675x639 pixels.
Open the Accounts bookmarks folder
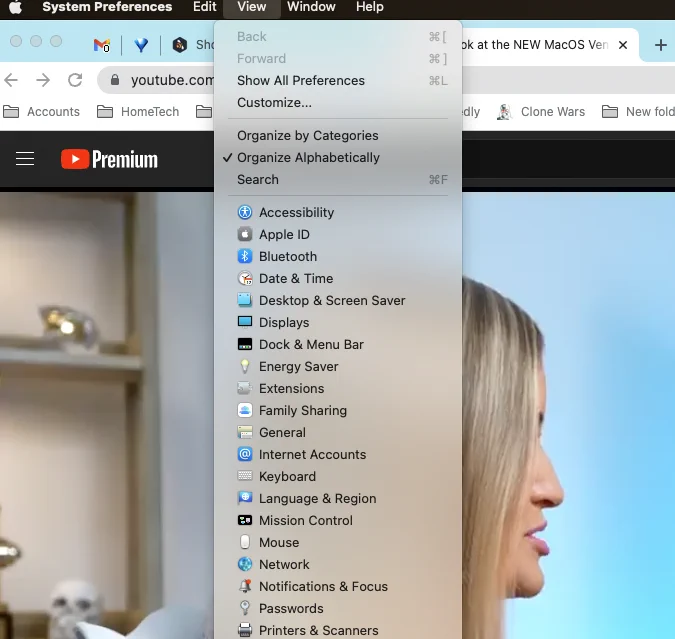(41, 112)
